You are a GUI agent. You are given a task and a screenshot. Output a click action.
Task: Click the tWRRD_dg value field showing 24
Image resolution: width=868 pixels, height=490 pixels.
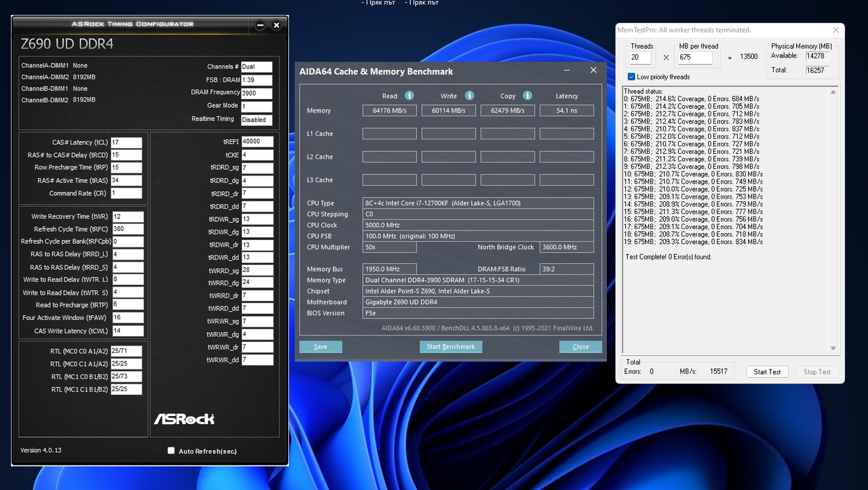coord(257,283)
